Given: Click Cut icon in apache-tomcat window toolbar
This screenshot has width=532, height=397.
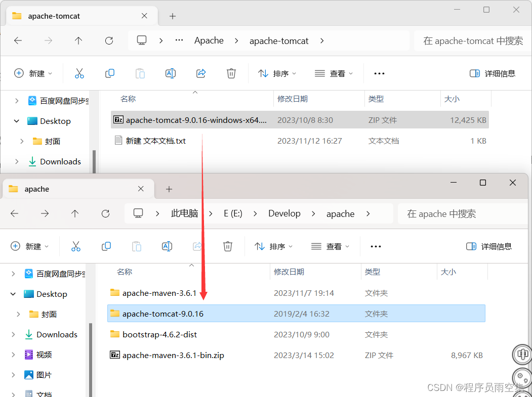Looking at the screenshot, I should (x=79, y=73).
